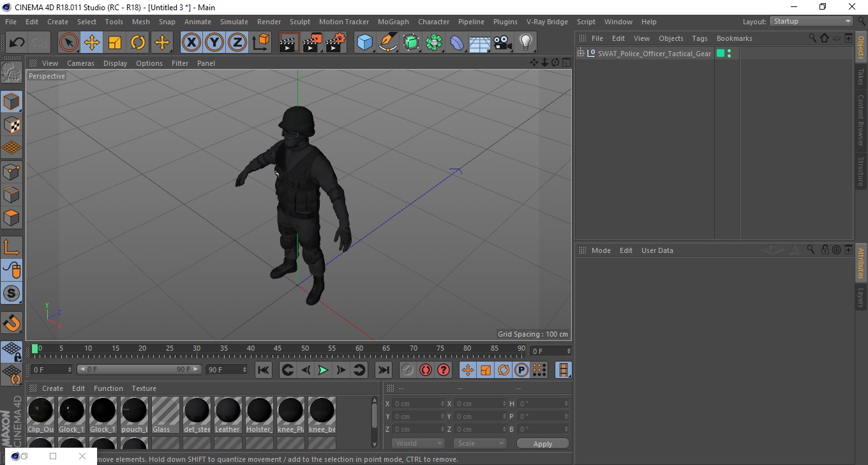The image size is (868, 465).
Task: Toggle Record Active Objects key
Action: 407,370
